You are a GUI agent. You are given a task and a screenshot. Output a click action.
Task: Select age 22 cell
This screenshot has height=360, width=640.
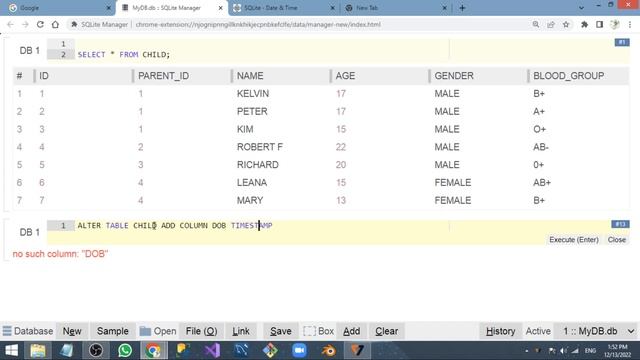click(x=341, y=147)
